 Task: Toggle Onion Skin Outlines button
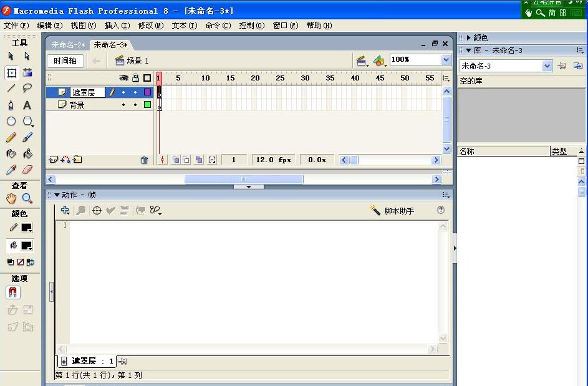point(186,160)
